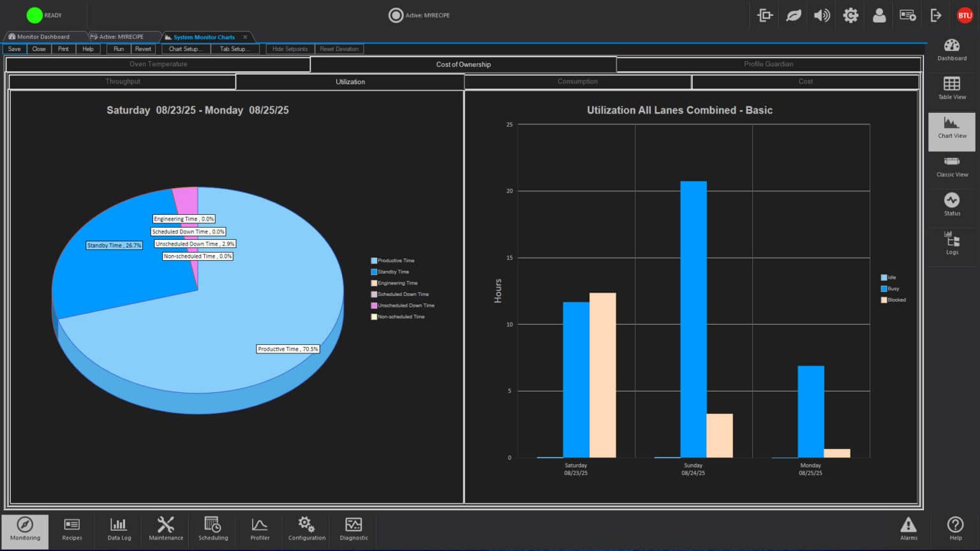Switch to the Oven Temperature tab

158,64
